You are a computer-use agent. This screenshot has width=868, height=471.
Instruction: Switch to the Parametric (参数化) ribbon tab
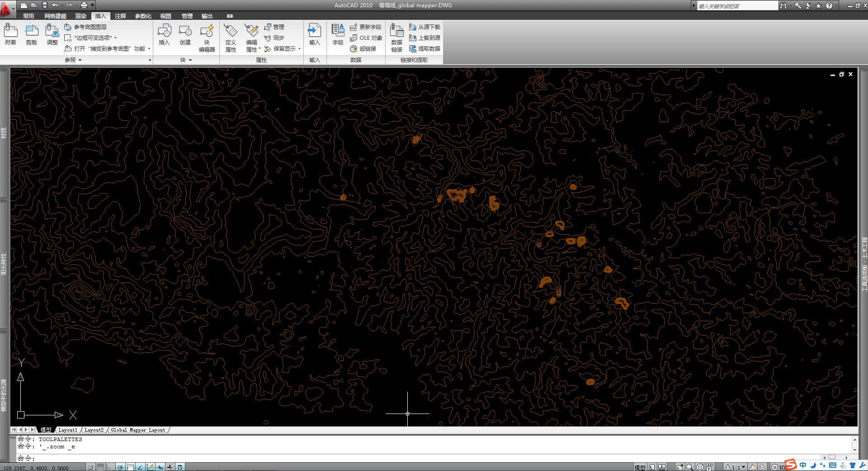tap(143, 16)
